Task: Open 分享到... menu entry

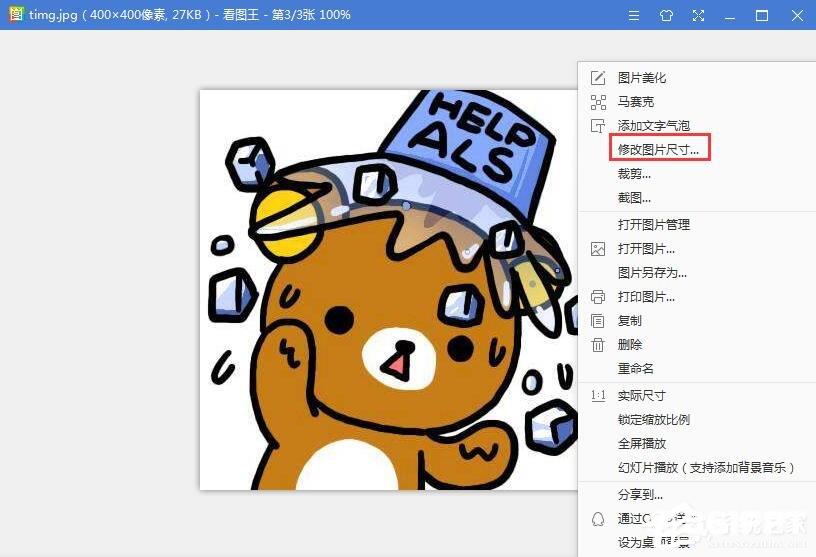Action: pyautogui.click(x=640, y=495)
